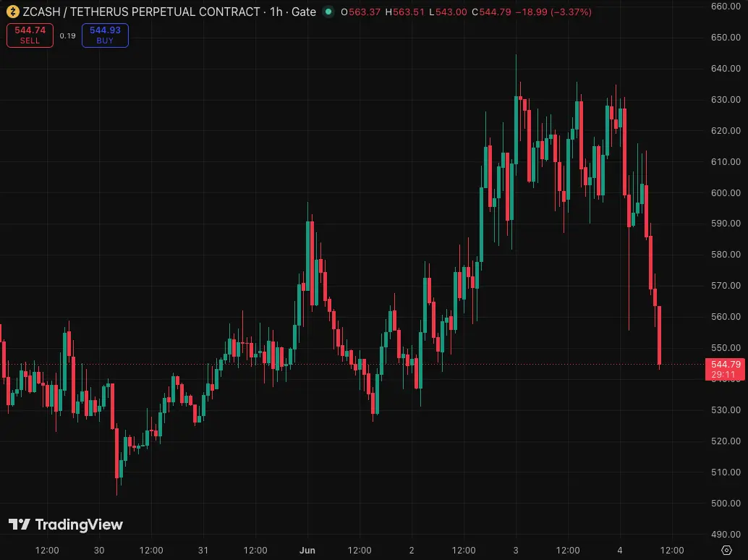The width and height of the screenshot is (748, 560).
Task: Click the current price label 544.79
Action: 726,365
